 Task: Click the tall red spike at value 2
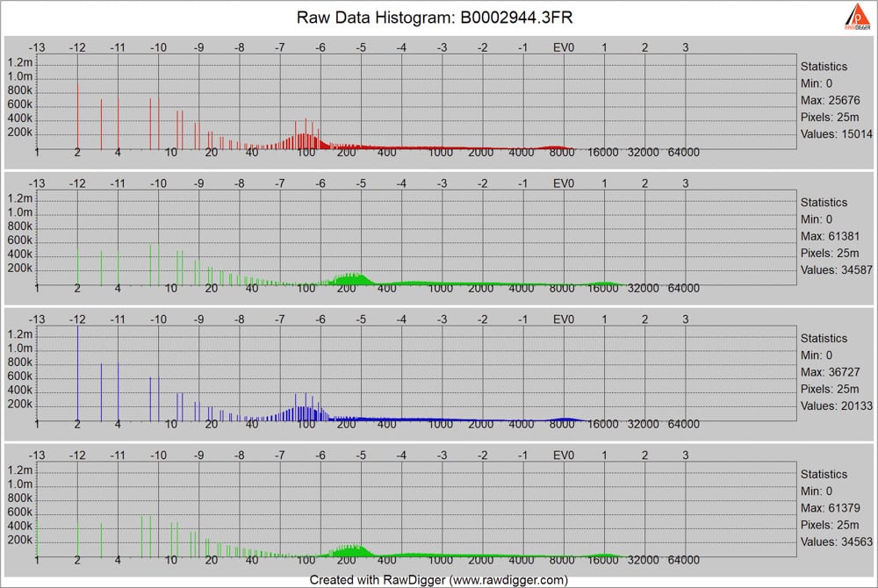(78, 117)
